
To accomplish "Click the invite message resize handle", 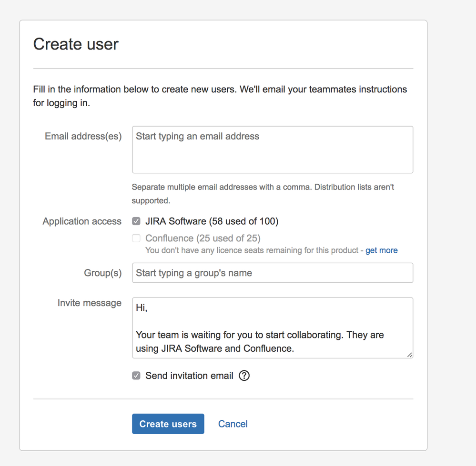I will click(x=409, y=355).
